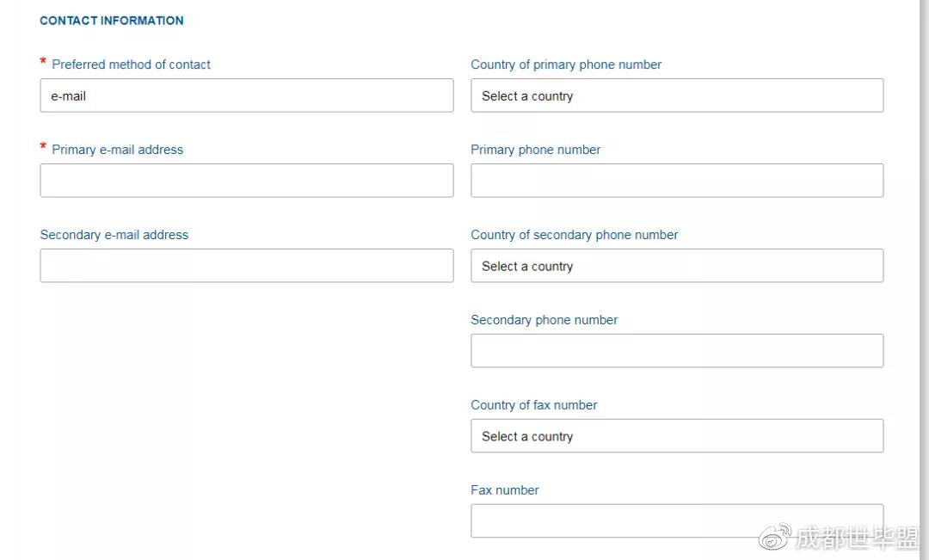Open the Preferred method of contact dropdown

(246, 95)
